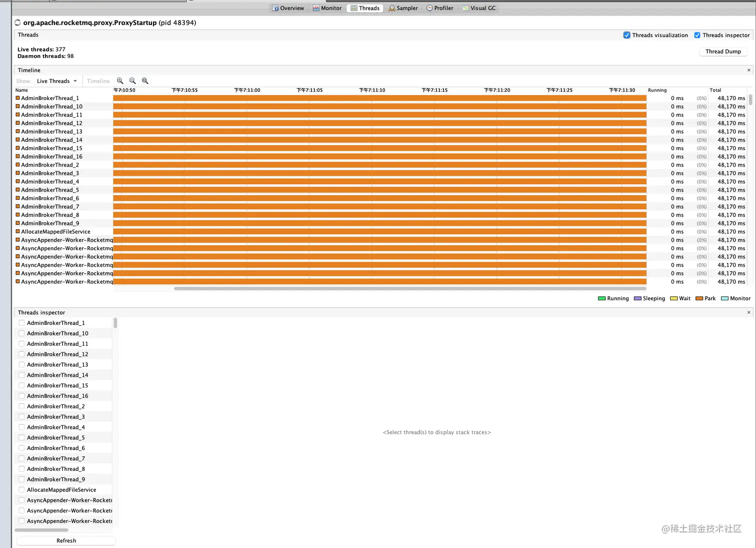The image size is (756, 548).
Task: Toggle the Threads visualization checkbox
Action: 626,35
